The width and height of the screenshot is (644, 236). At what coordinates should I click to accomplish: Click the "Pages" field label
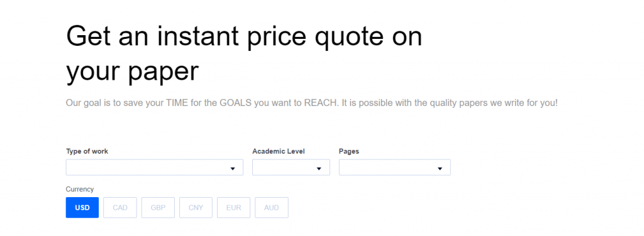[x=349, y=151]
